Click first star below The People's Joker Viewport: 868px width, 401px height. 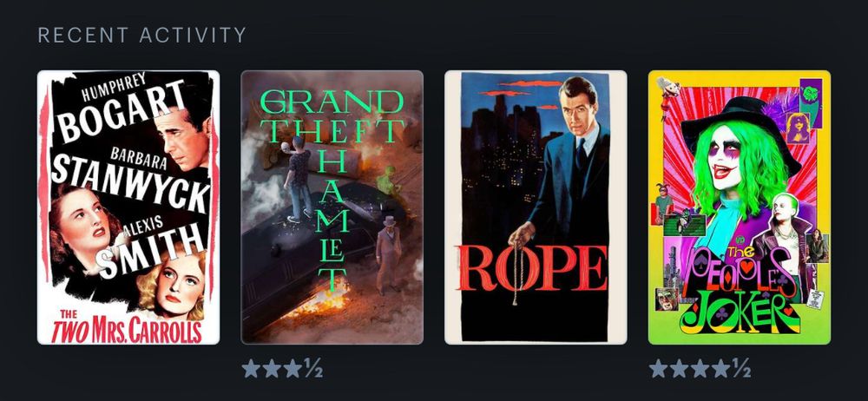pos(658,368)
